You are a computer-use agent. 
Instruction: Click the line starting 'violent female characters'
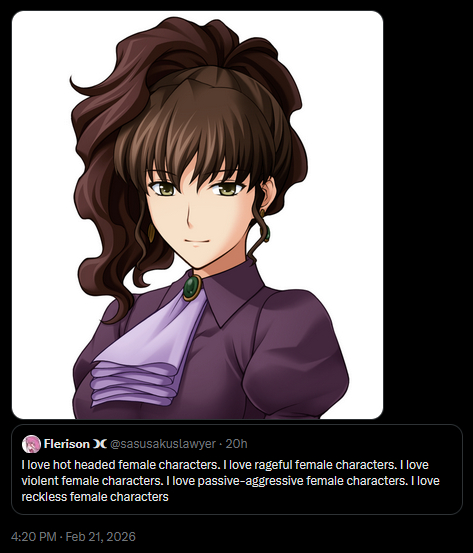point(230,481)
